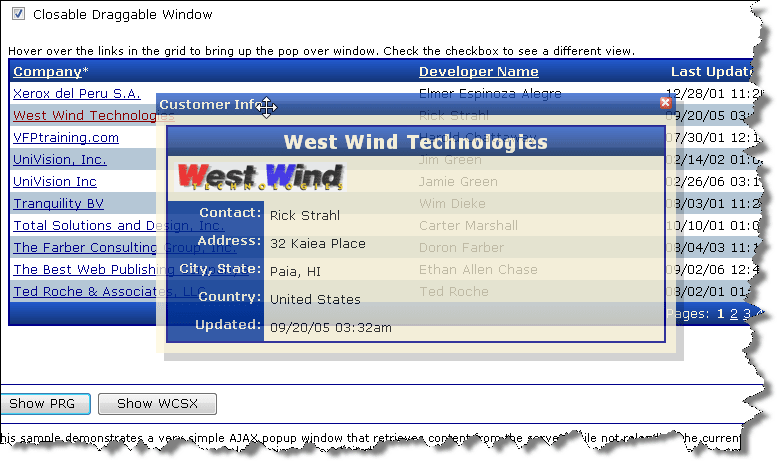Click the Doron Farber developer cell

click(461, 247)
